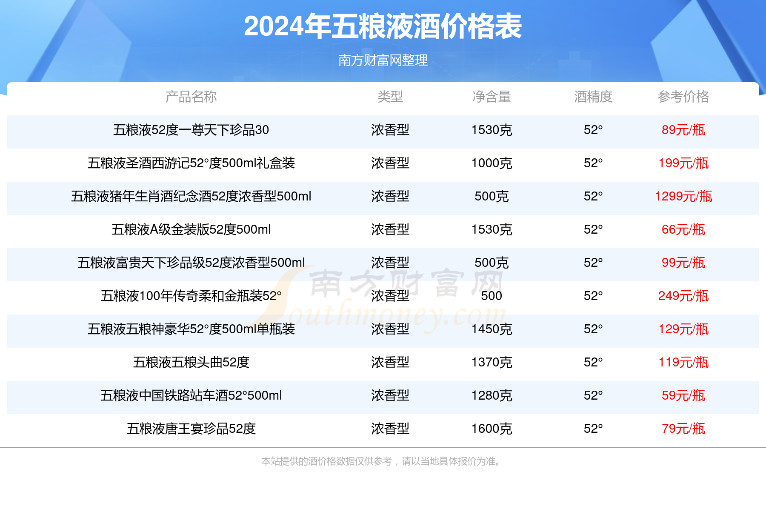
Task: Click 1530克 in A级金装版 row
Action: (492, 229)
